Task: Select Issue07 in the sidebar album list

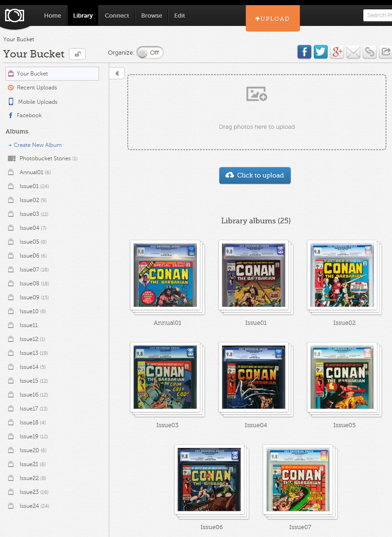Action: [x=34, y=270]
